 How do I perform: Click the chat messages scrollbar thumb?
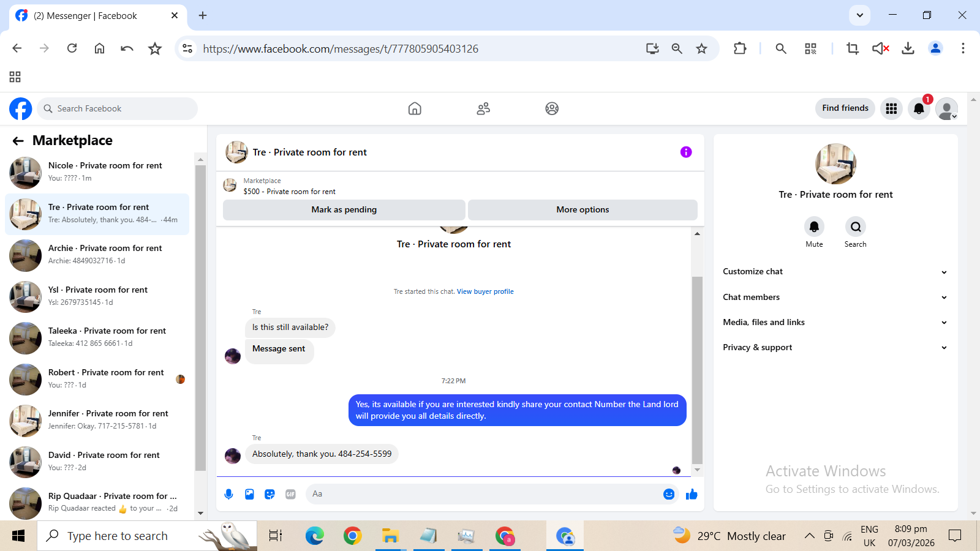click(697, 370)
